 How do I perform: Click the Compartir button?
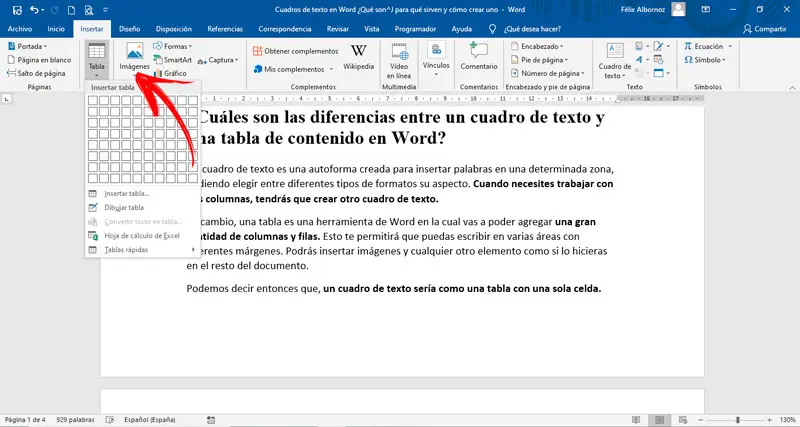(764, 29)
